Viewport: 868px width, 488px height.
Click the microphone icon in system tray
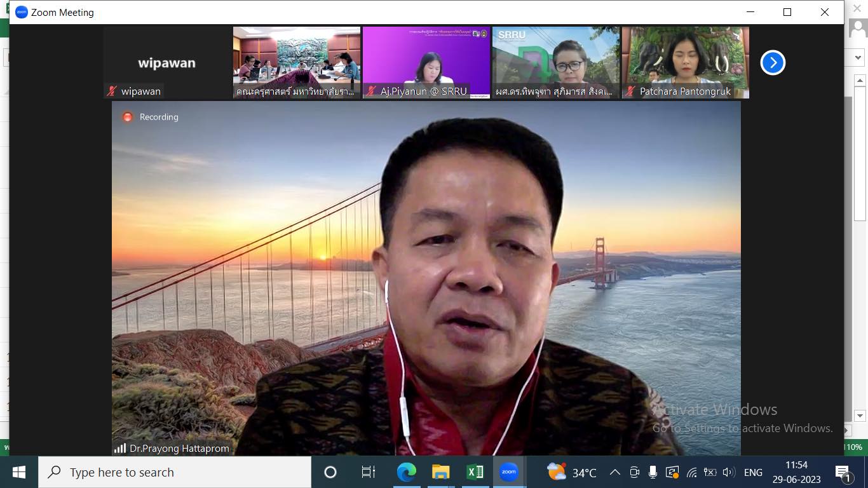coord(653,472)
